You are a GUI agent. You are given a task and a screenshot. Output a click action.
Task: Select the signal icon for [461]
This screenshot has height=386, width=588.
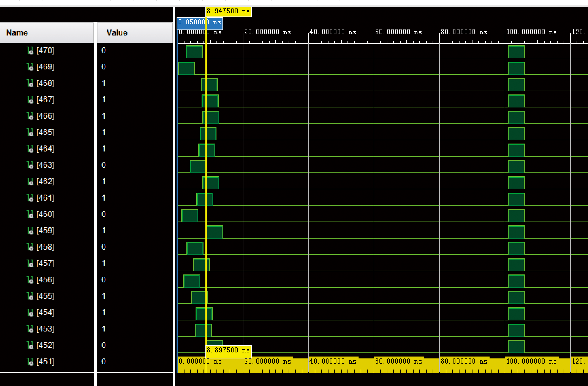[x=30, y=198]
